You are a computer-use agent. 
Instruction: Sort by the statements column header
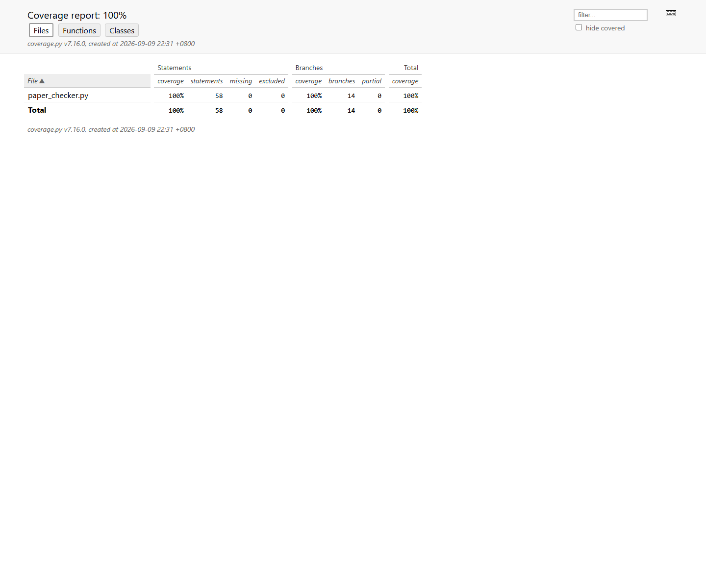coord(206,81)
